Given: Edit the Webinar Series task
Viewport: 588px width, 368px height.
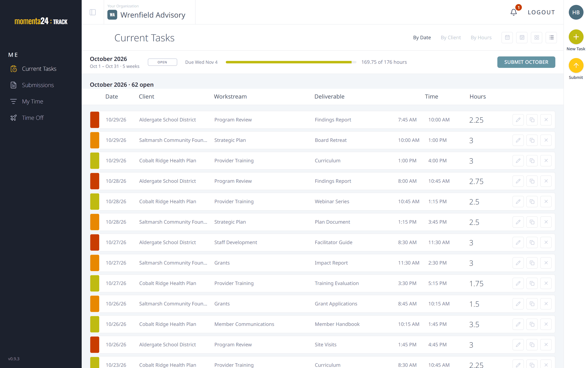Looking at the screenshot, I should pyautogui.click(x=518, y=202).
